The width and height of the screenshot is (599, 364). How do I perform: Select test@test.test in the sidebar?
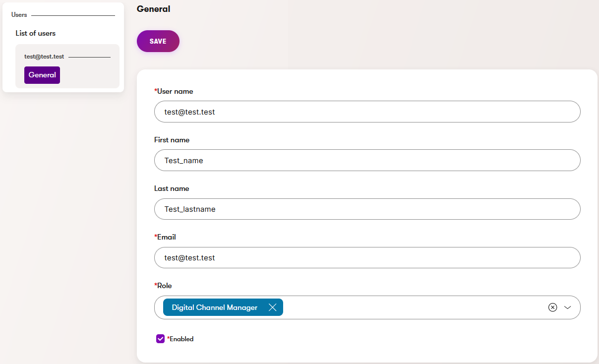point(44,57)
